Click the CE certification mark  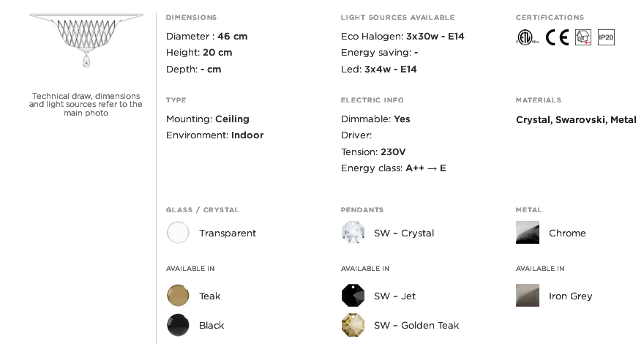point(557,37)
